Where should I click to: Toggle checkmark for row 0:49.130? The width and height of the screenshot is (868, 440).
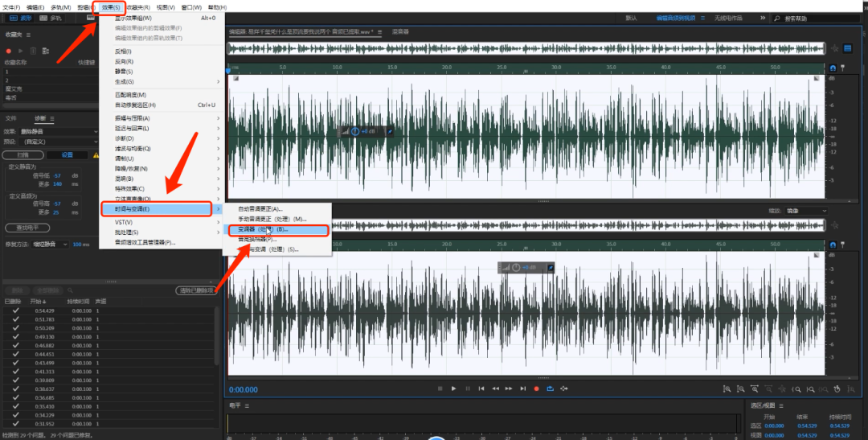coord(15,336)
